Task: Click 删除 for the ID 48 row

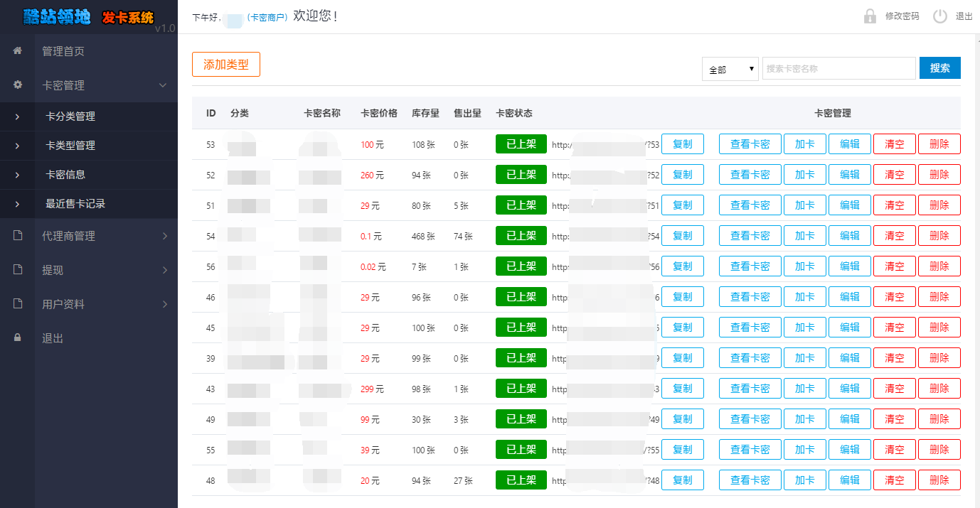Action: tap(939, 480)
